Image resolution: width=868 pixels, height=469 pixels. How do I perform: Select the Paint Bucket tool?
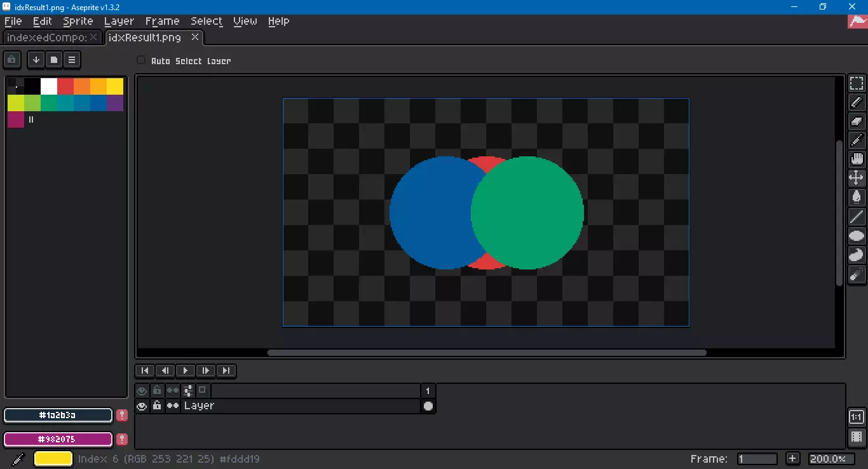[857, 198]
